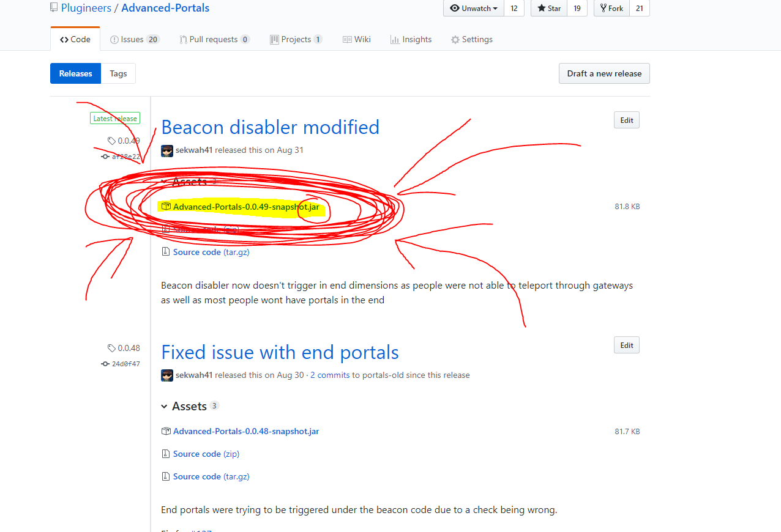Download 0.0.48 Source code (zip)

[x=206, y=454]
